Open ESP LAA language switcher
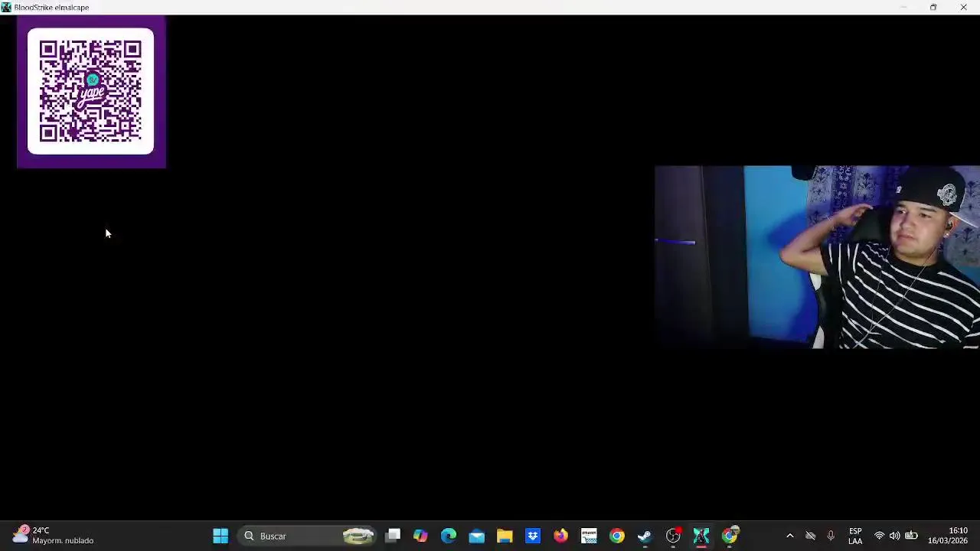Screen dimensions: 980x551 tap(855, 536)
